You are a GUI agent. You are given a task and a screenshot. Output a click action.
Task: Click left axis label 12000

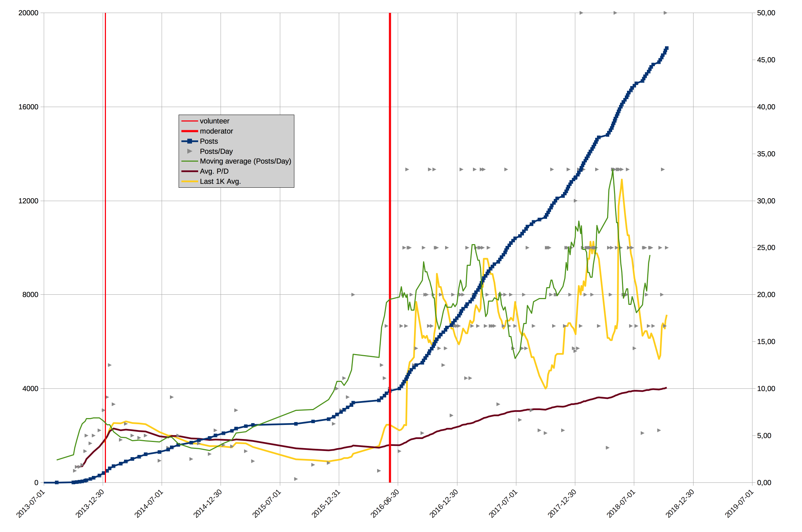28,201
